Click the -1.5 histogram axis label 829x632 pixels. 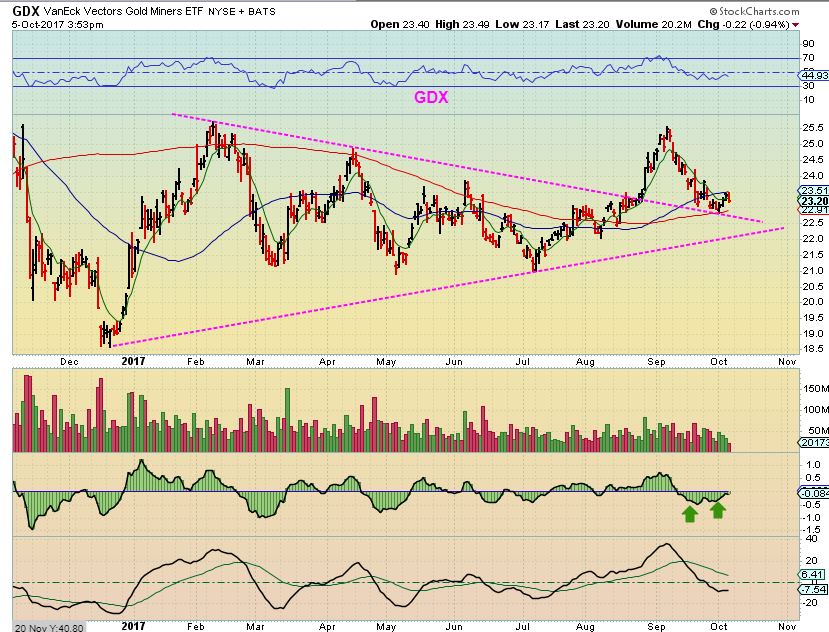pyautogui.click(x=811, y=530)
